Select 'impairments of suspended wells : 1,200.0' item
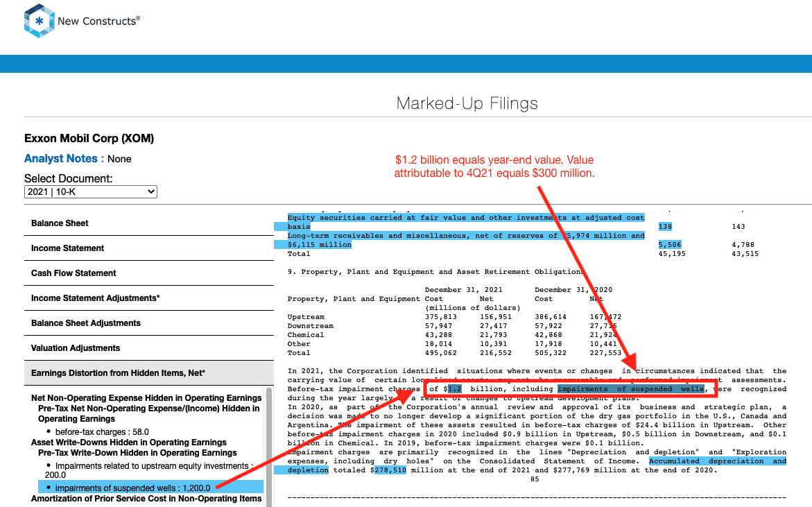 coord(150,488)
